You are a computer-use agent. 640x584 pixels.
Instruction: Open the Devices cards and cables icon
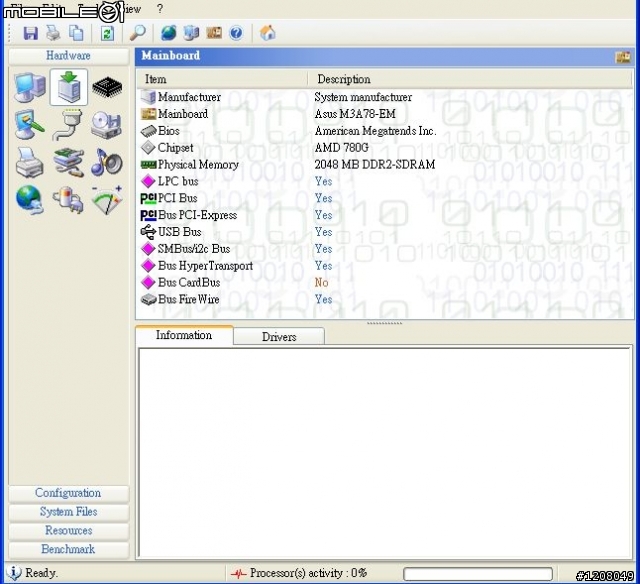pyautogui.click(x=69, y=162)
